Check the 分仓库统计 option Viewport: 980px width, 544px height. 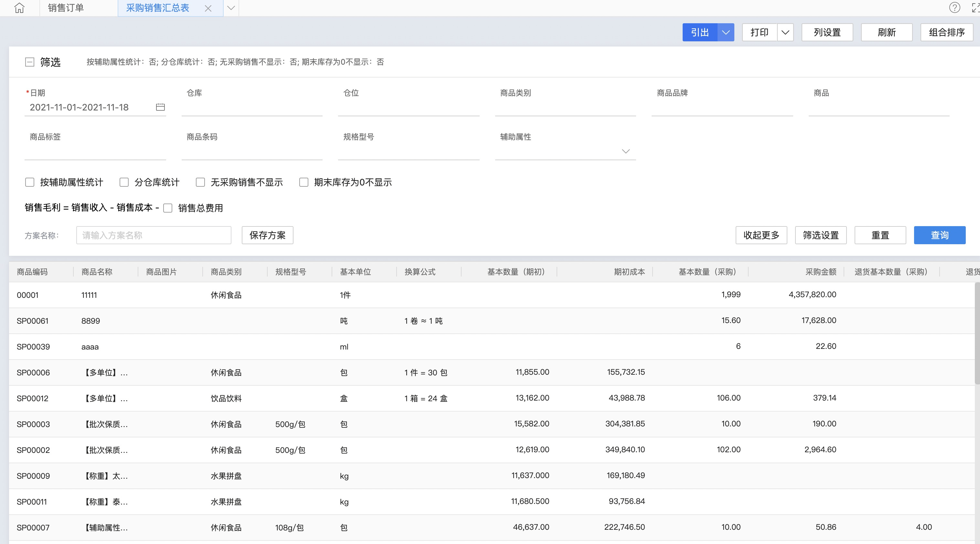coord(124,183)
